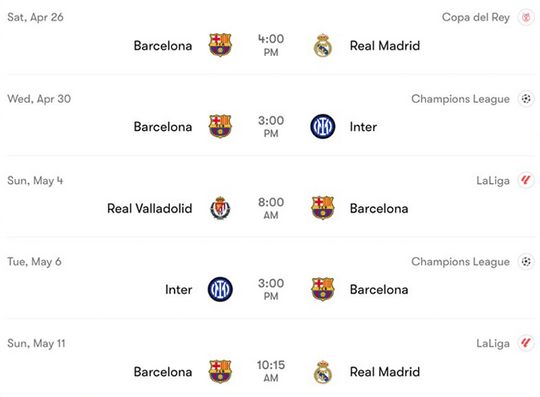540x397 pixels.
Task: Open Real Valladolid team link
Action: (x=149, y=208)
